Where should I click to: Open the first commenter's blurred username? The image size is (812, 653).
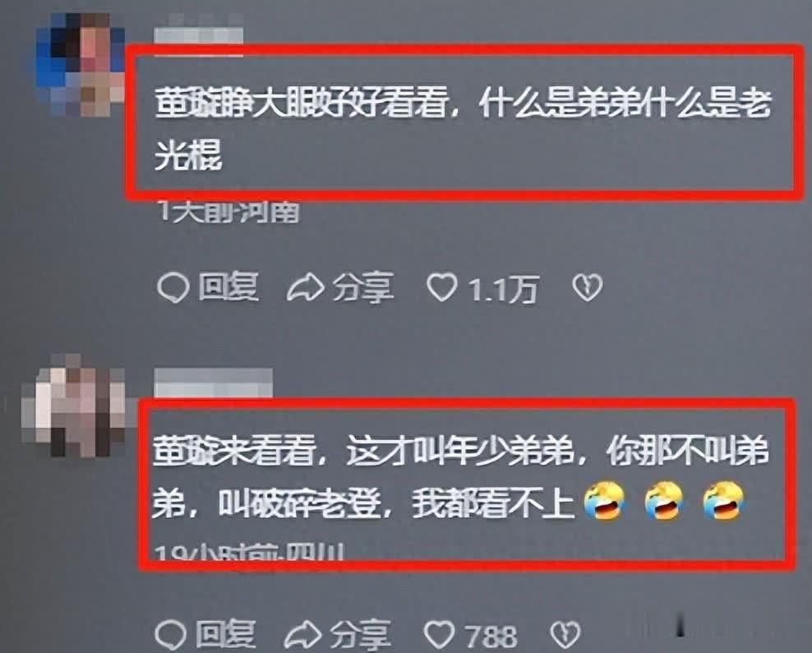click(x=199, y=36)
